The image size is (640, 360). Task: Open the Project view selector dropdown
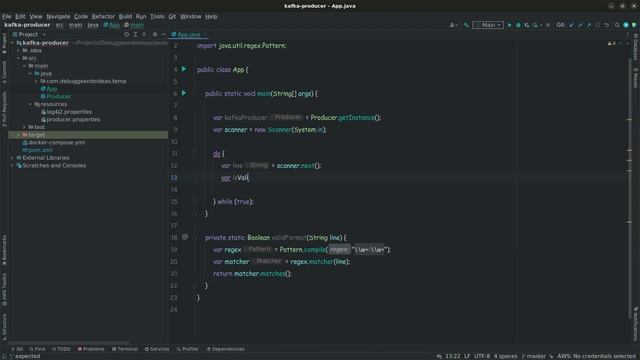pyautogui.click(x=29, y=35)
